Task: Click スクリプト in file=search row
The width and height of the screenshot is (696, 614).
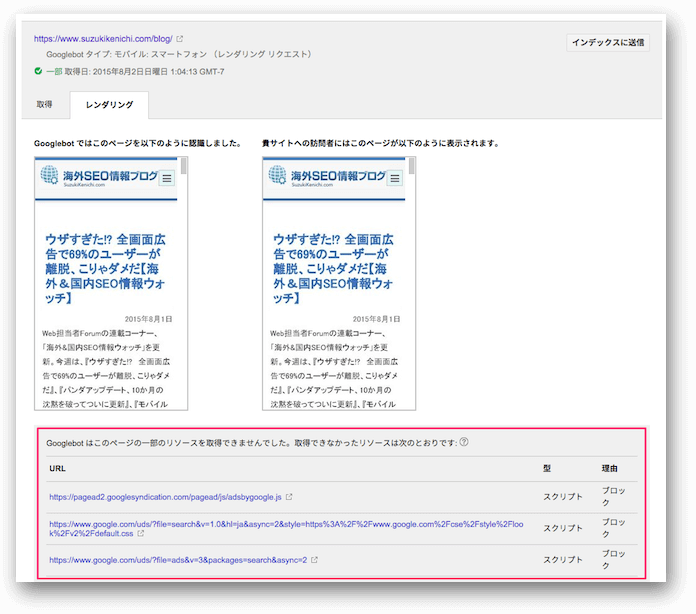Action: click(563, 528)
